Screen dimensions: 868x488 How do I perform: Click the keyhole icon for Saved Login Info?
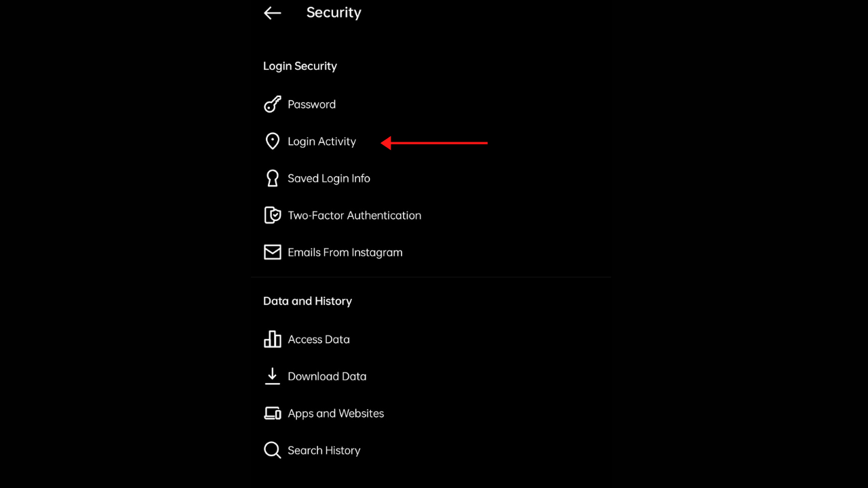pos(272,178)
